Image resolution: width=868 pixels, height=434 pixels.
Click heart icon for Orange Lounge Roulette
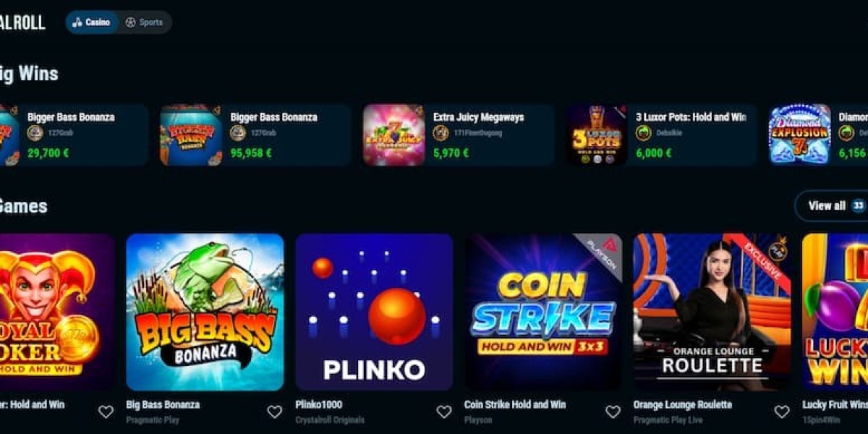(x=782, y=412)
